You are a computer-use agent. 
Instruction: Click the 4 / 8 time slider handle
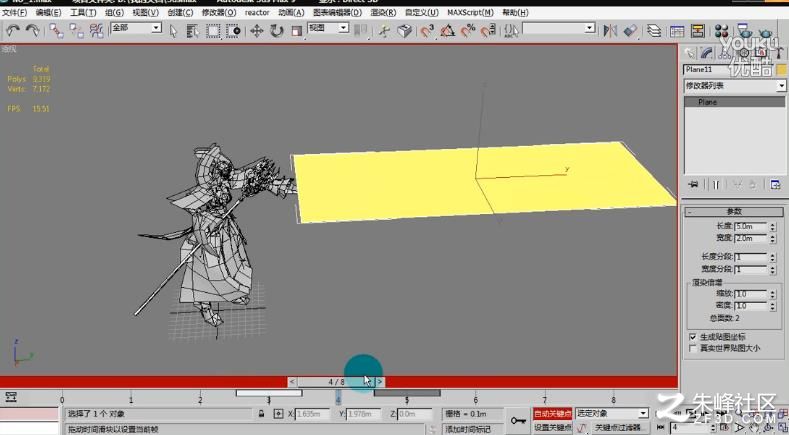tap(336, 382)
